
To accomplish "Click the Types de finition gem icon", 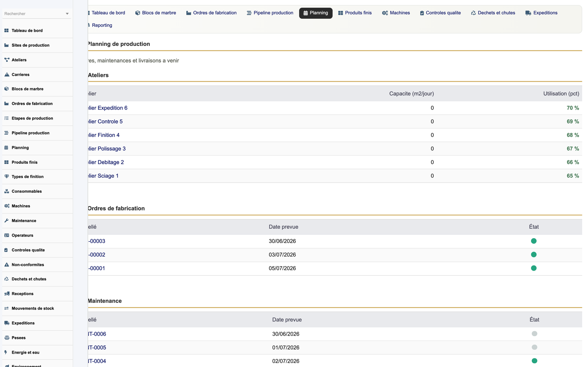I will pos(7,176).
